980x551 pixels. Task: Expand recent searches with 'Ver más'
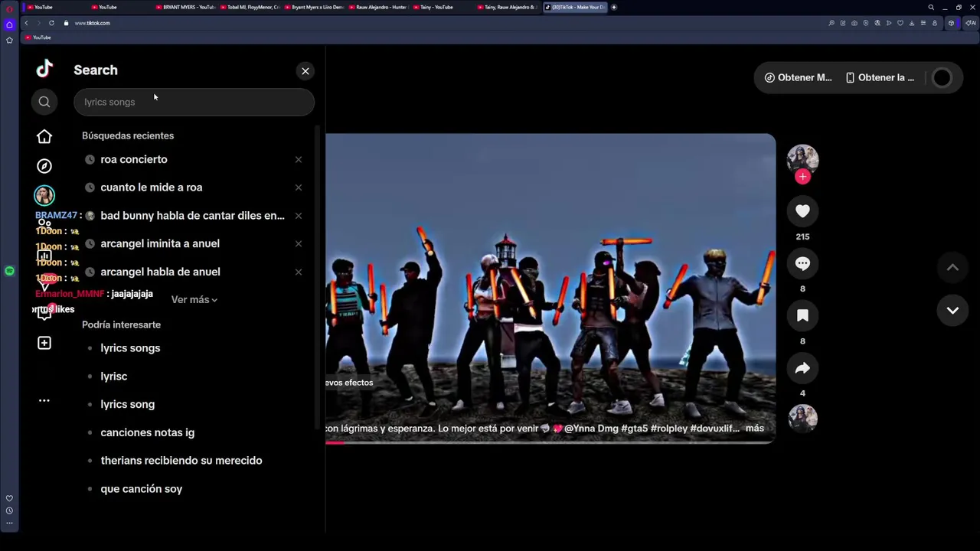click(194, 300)
